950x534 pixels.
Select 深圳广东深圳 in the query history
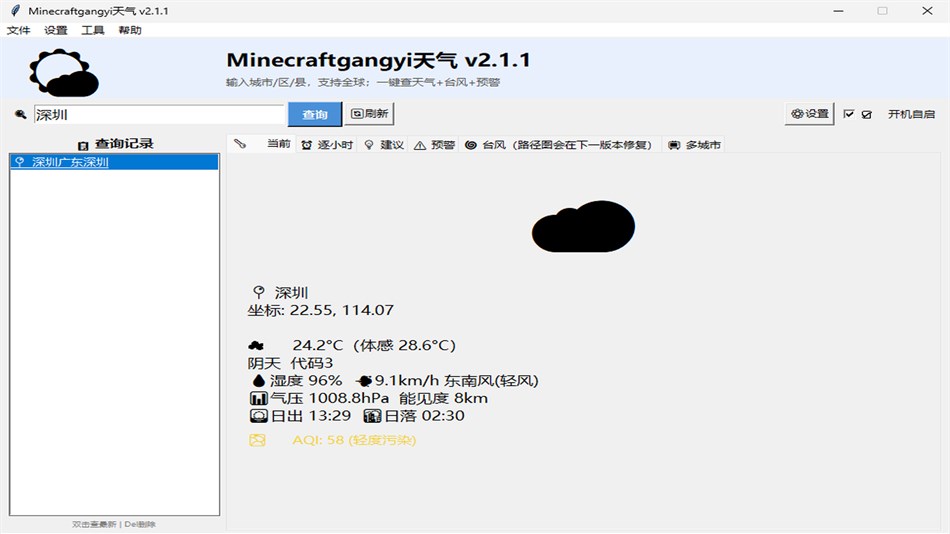(115, 162)
